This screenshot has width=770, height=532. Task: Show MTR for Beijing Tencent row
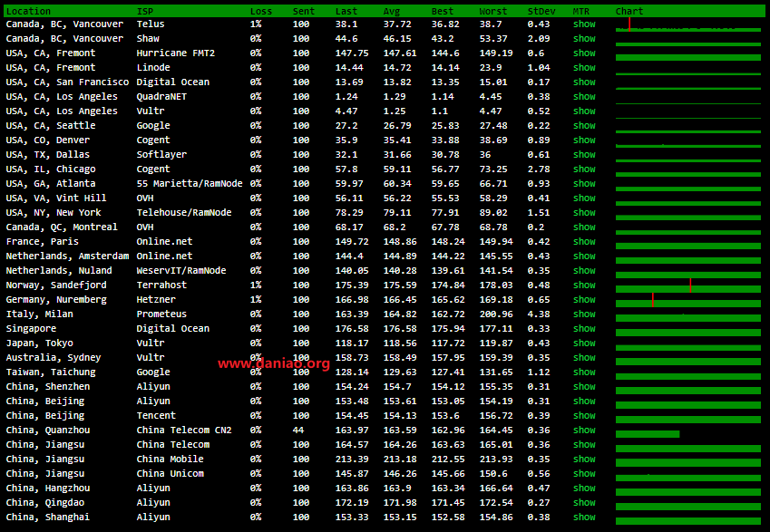(x=584, y=416)
